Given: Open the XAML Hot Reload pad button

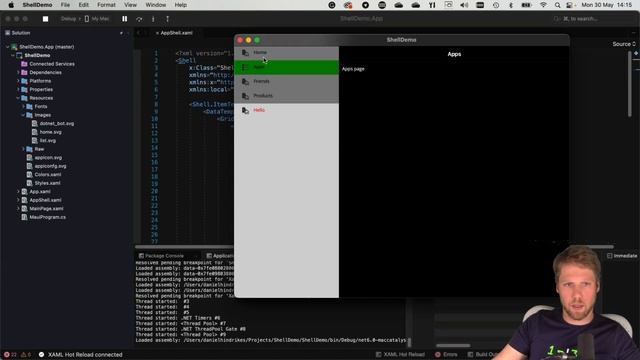Looking at the screenshot, I should 400,355.
